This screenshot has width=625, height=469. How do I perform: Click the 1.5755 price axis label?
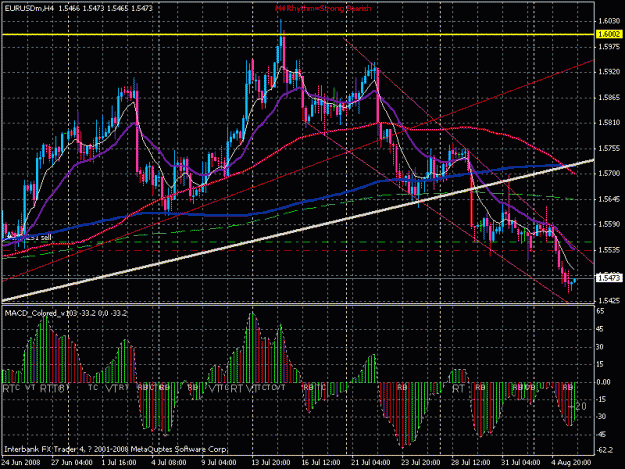pyautogui.click(x=609, y=148)
